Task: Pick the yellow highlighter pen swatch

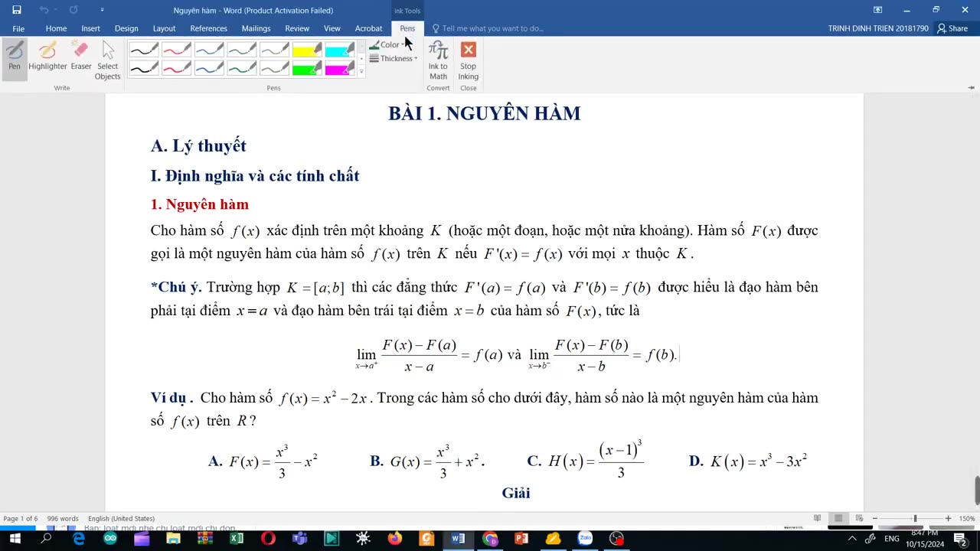Action: (x=306, y=51)
